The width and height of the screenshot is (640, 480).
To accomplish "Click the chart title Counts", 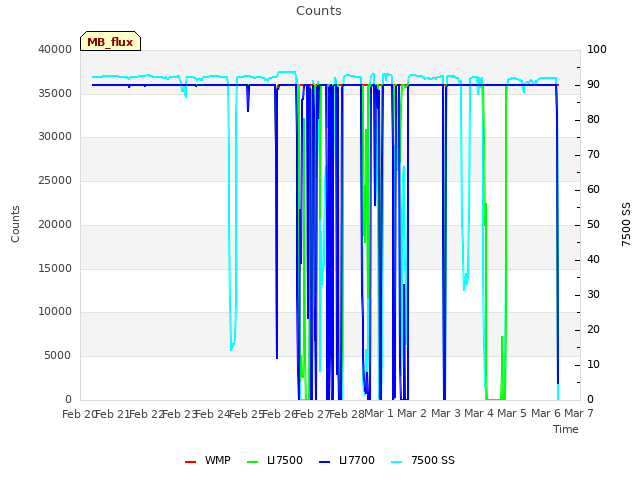I will coord(319,11).
